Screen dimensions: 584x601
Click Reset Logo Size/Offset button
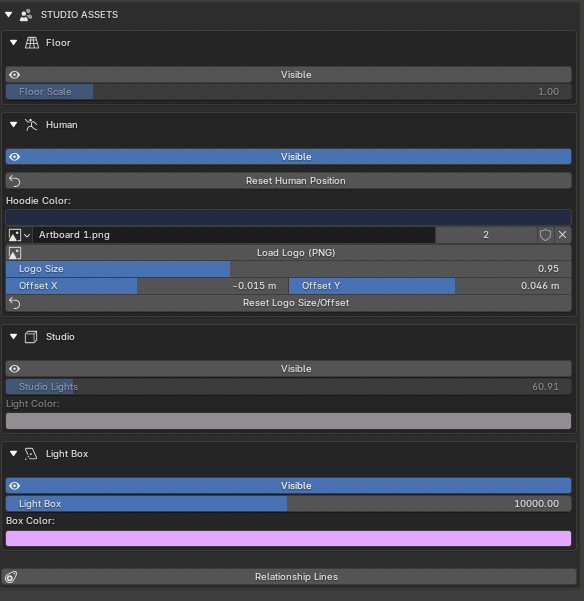(289, 303)
